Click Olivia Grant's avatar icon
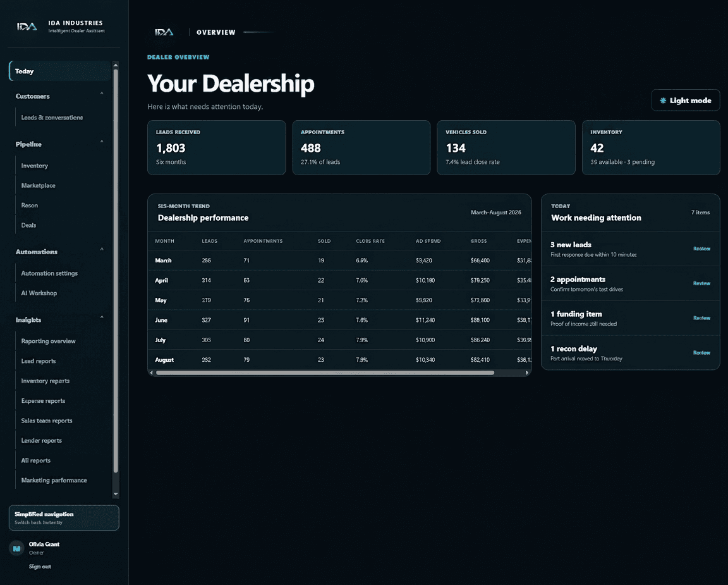 pyautogui.click(x=16, y=548)
